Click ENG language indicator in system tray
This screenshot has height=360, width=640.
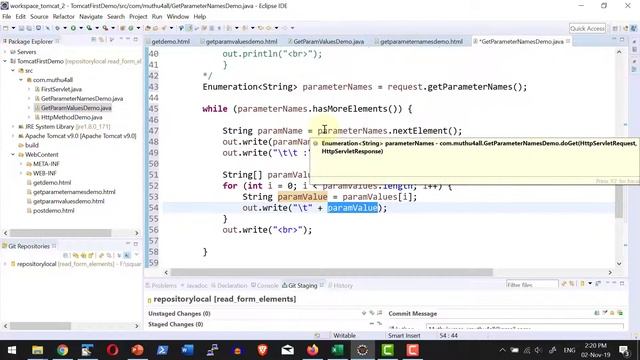pos(569,350)
